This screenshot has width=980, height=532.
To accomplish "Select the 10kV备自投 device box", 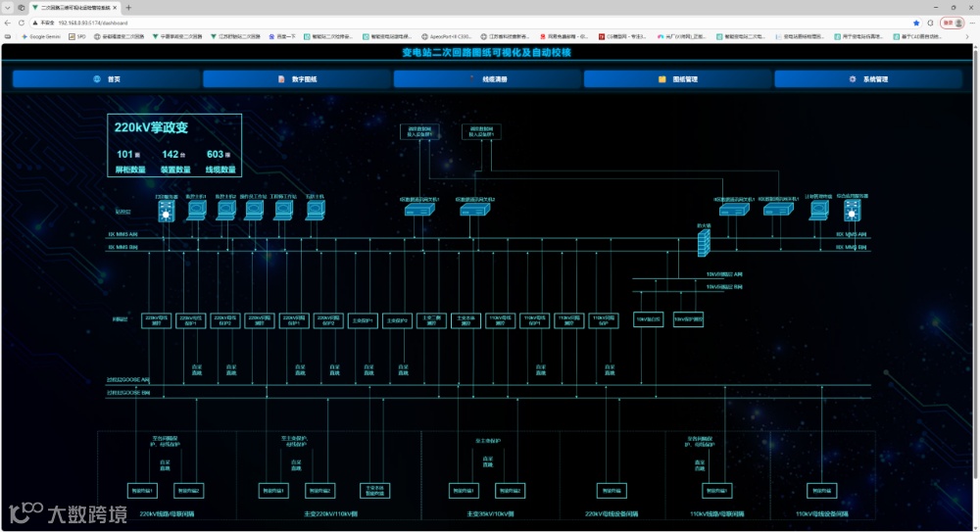I will [x=648, y=319].
